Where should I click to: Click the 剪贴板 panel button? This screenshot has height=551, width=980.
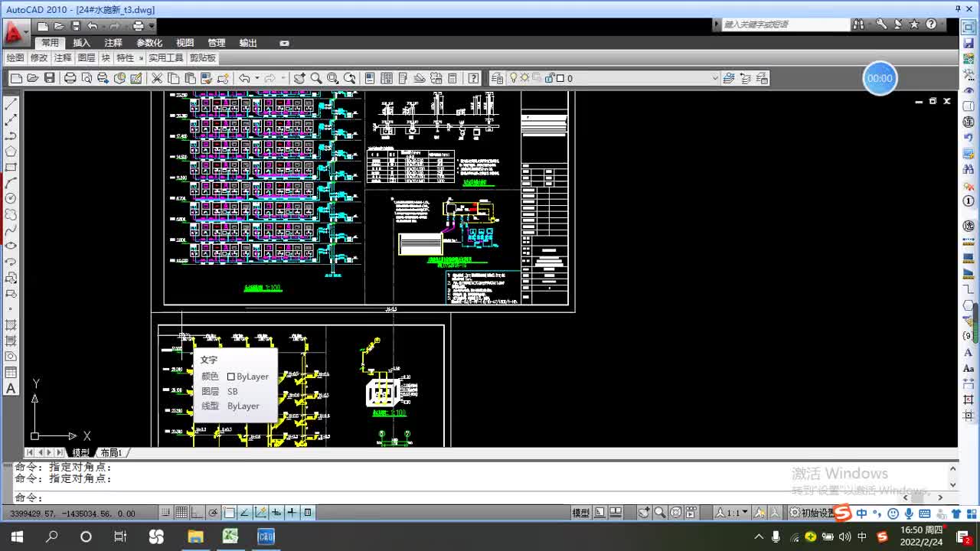click(x=203, y=58)
